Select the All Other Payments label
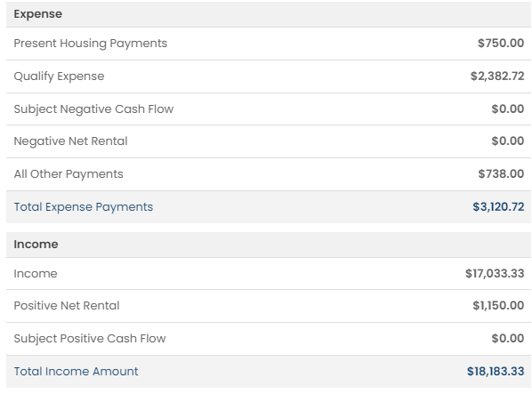 point(69,174)
